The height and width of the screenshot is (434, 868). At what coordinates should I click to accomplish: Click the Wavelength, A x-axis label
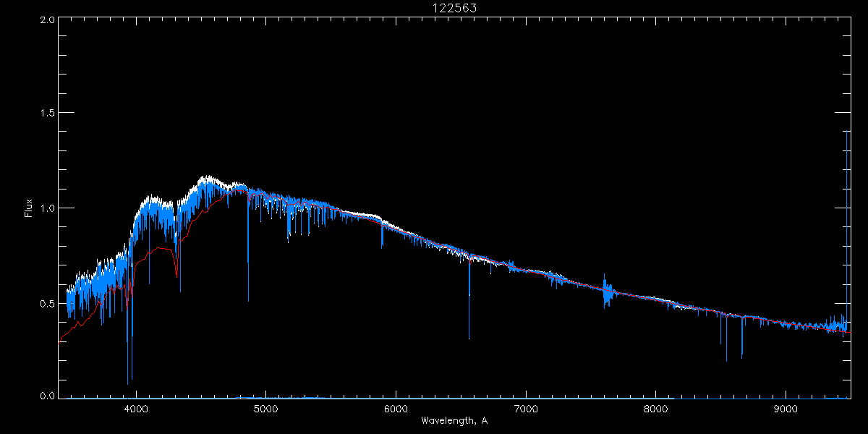454,421
